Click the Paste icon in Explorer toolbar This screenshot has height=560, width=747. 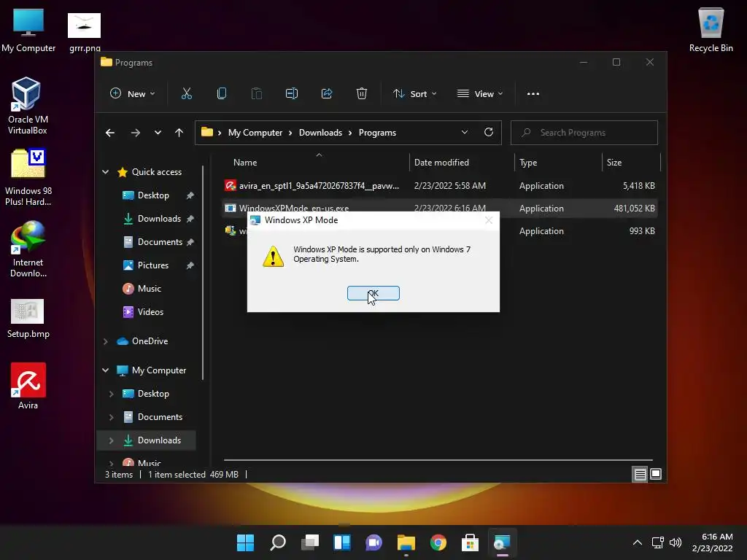pos(257,94)
